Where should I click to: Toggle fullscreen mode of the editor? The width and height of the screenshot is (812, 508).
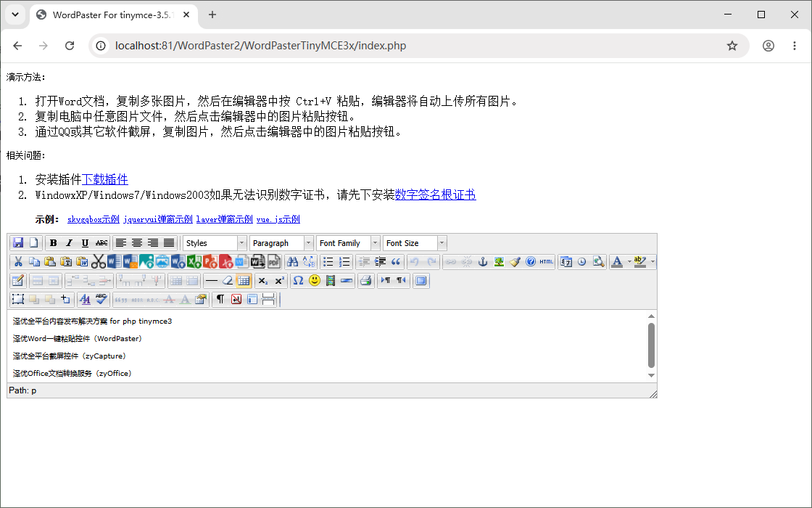(x=421, y=280)
